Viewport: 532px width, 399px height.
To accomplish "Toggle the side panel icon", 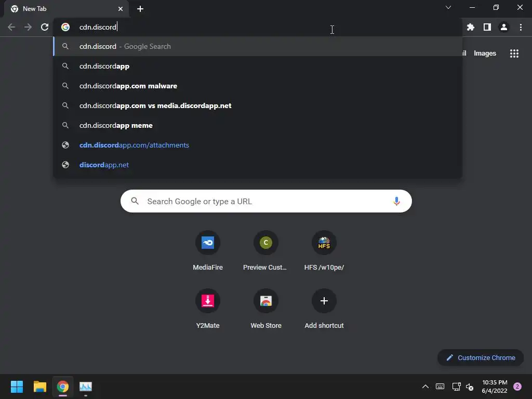I will point(487,27).
